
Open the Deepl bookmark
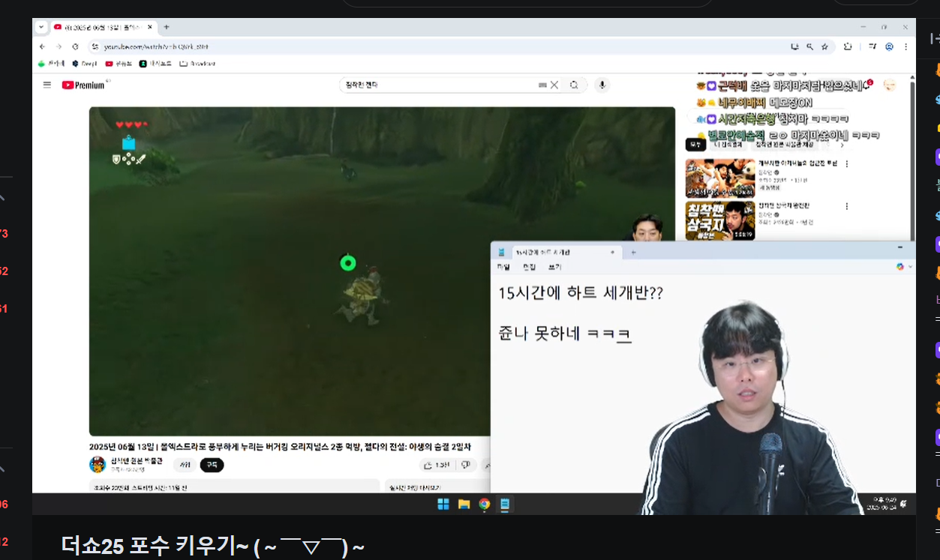click(85, 64)
